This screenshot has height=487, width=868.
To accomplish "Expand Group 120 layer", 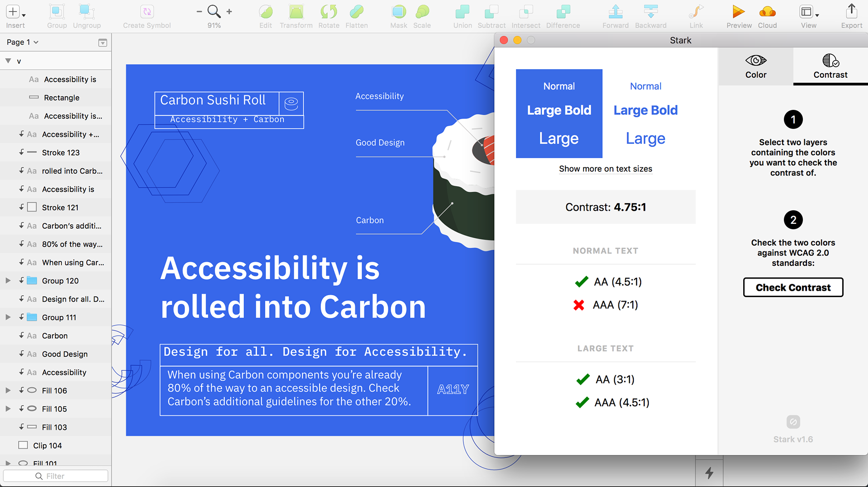I will (x=8, y=280).
